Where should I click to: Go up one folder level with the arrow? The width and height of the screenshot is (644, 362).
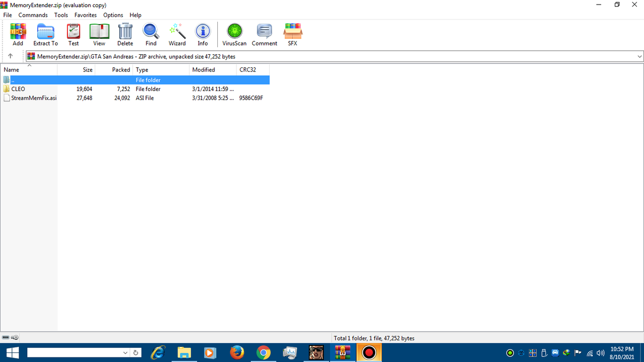coord(10,56)
